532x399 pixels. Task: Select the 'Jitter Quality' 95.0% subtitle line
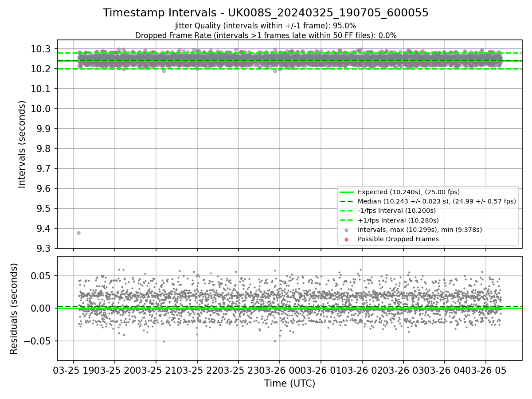pyautogui.click(x=266, y=26)
